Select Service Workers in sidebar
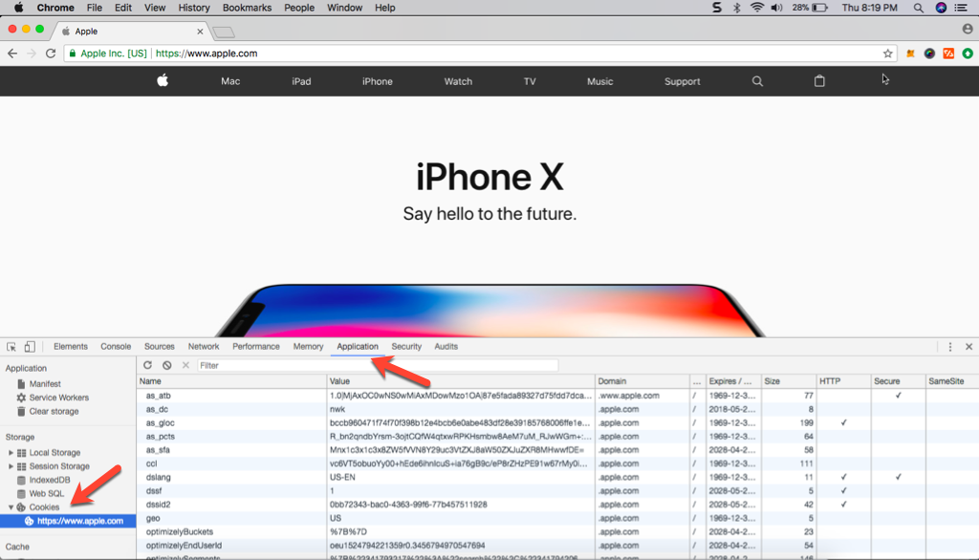 tap(58, 398)
